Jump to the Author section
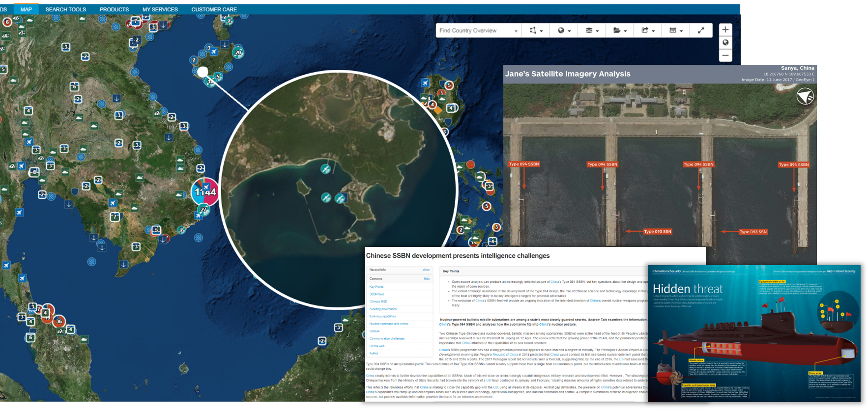Image resolution: width=868 pixels, height=409 pixels. click(x=374, y=353)
